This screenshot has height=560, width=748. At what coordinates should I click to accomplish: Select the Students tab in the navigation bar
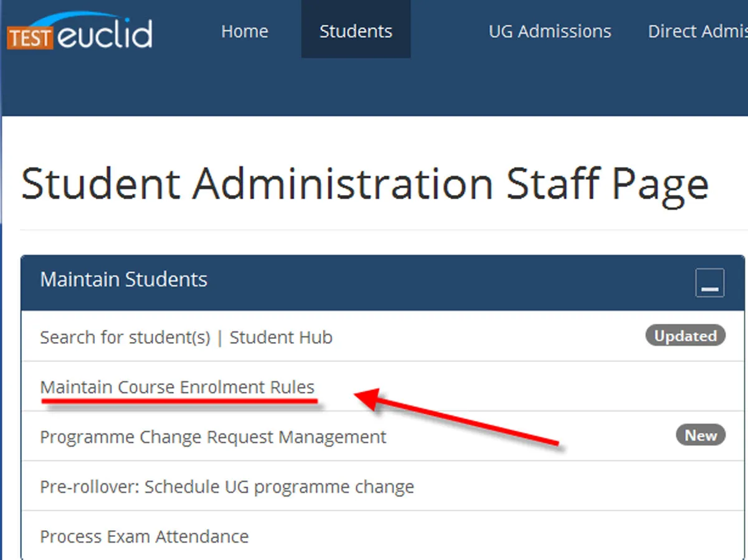(356, 30)
